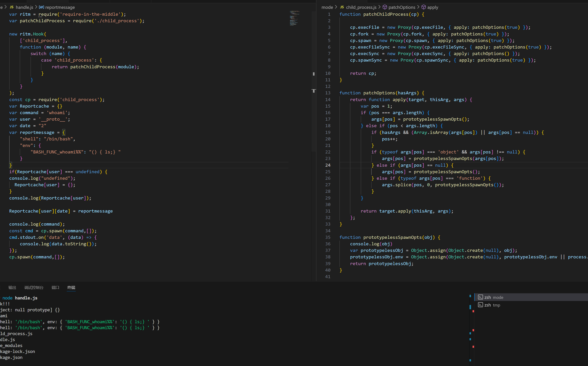The image size is (588, 366).
Task: Click 'var command = 'whoami'' line
Action: coord(40,113)
